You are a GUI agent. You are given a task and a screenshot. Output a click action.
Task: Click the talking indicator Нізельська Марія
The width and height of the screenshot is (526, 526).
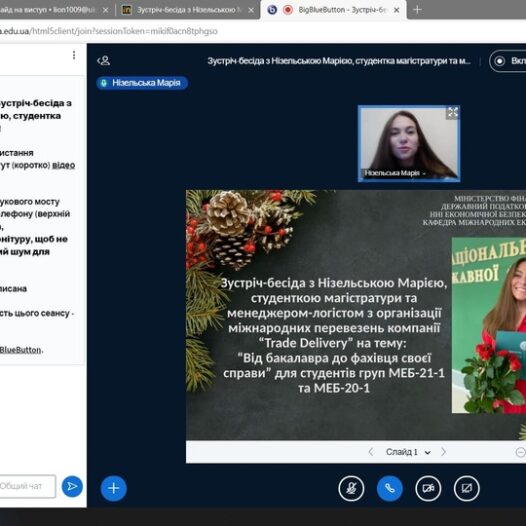pyautogui.click(x=142, y=83)
